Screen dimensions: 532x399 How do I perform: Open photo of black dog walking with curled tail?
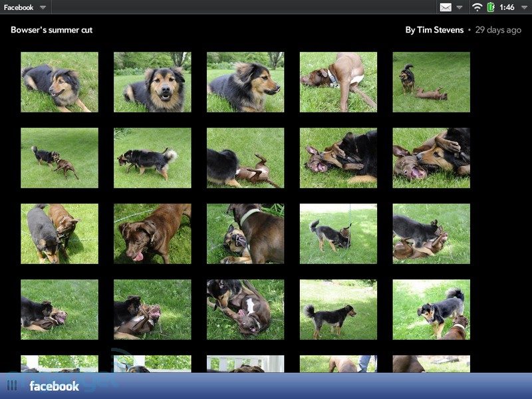click(152, 158)
